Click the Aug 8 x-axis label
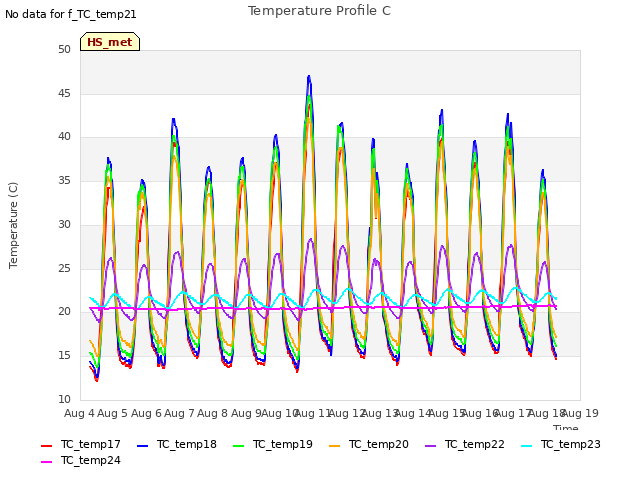Viewport: 640px width, 480px height. [x=213, y=413]
